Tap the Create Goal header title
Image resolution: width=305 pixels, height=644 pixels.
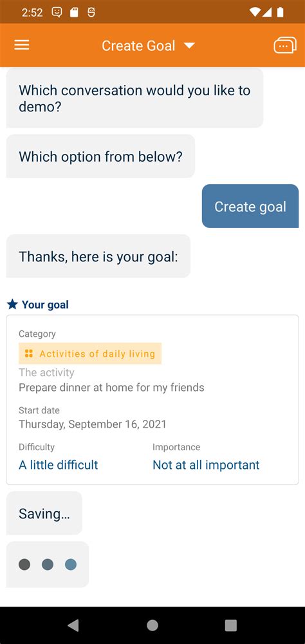[x=138, y=46]
